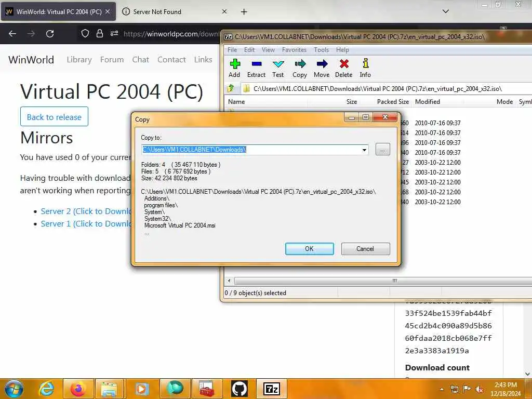Open the tracking protection shield icon
The image size is (532, 399).
(85, 33)
